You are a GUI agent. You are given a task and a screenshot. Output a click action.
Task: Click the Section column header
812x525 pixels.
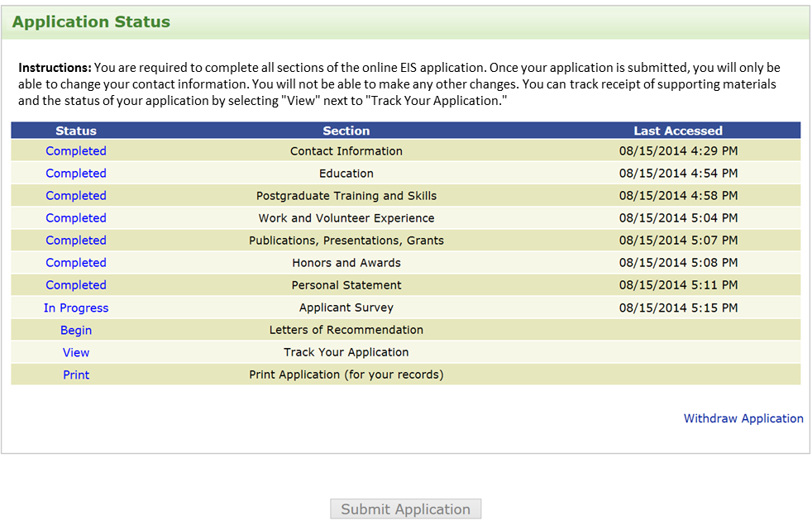click(x=346, y=131)
